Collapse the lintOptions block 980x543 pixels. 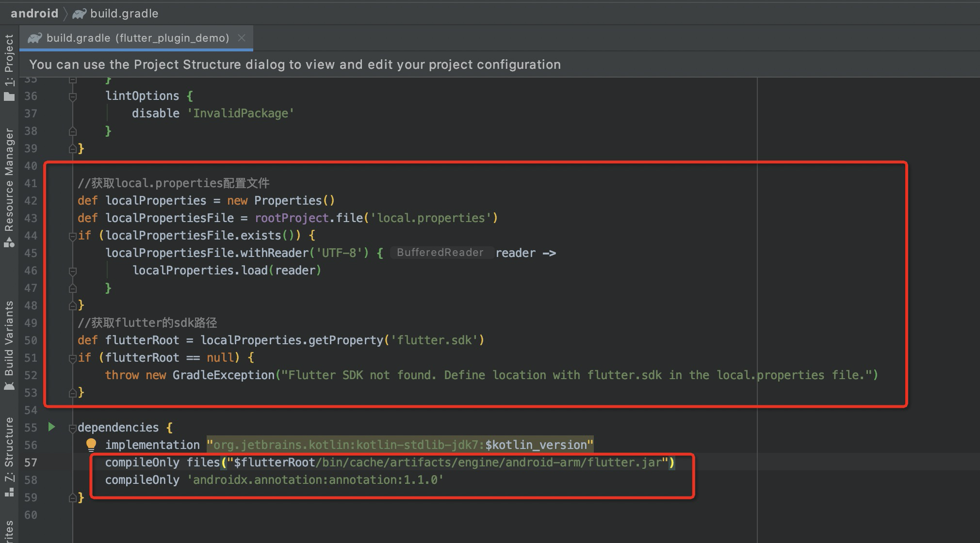point(73,96)
